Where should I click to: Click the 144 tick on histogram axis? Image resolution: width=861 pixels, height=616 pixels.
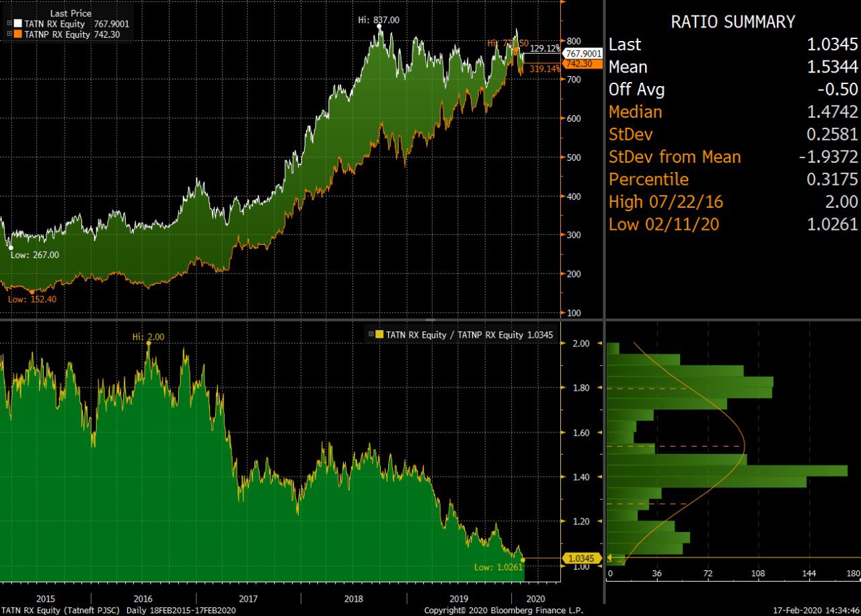click(809, 574)
